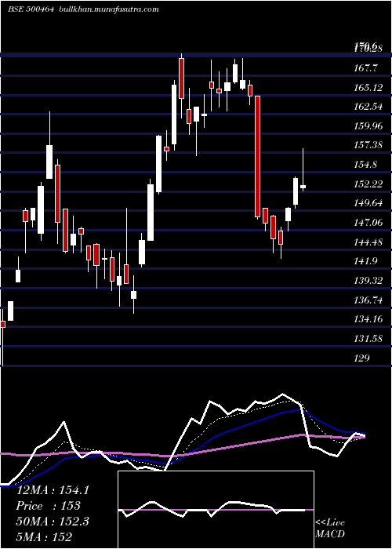This screenshot has width=392, height=549.
Task: Click the red candle at the chart's highest peak
Action: click(x=181, y=78)
